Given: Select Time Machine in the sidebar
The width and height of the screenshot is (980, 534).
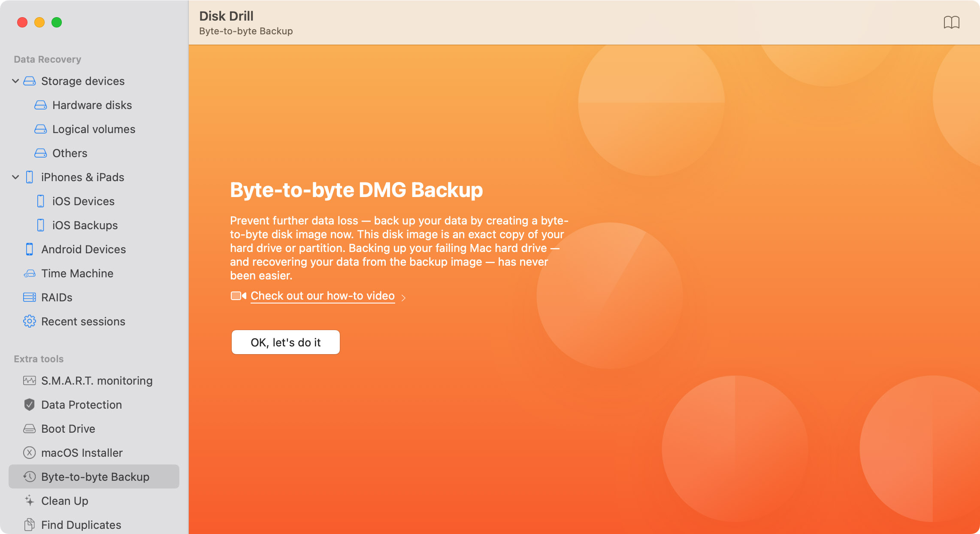Looking at the screenshot, I should (x=77, y=273).
